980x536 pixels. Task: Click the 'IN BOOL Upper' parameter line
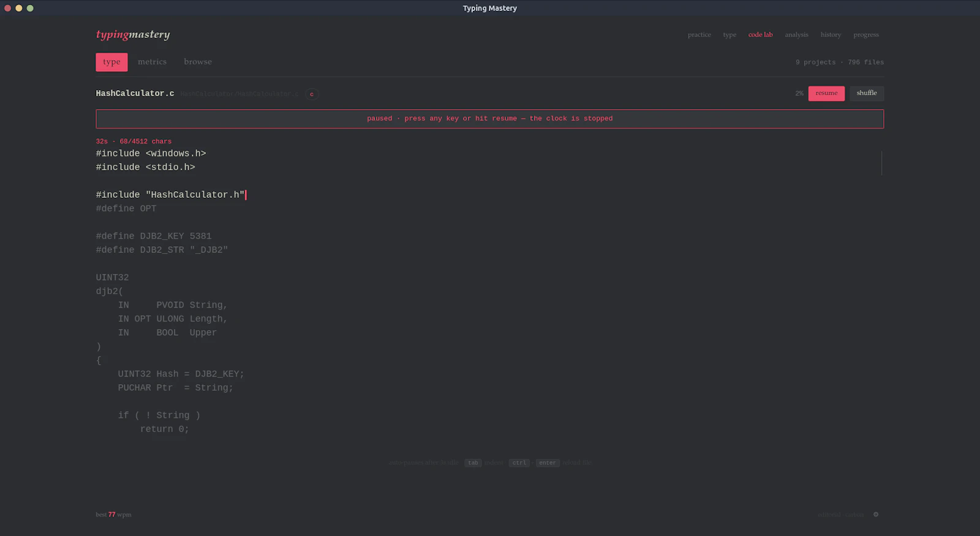coord(167,333)
